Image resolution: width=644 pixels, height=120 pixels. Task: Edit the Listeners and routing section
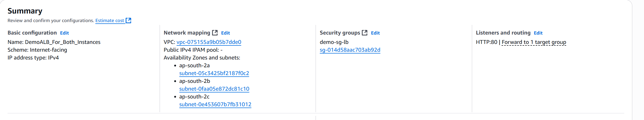(538, 33)
